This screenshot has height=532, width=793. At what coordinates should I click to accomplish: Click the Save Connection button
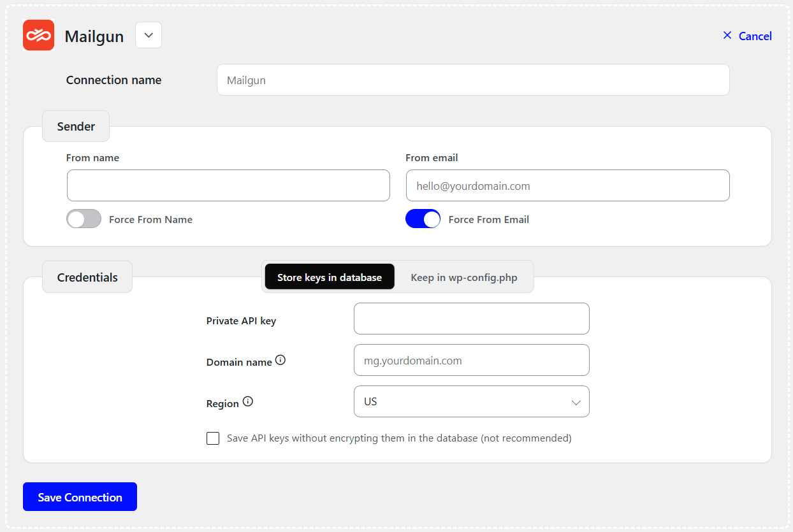tap(80, 497)
